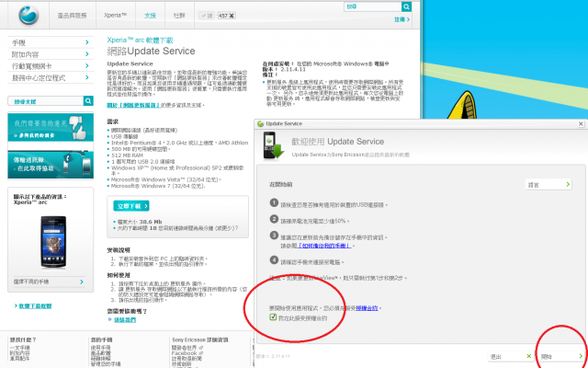Expand the 附加內容 sidebar item
Viewport: 588px width, 368px height.
point(51,54)
